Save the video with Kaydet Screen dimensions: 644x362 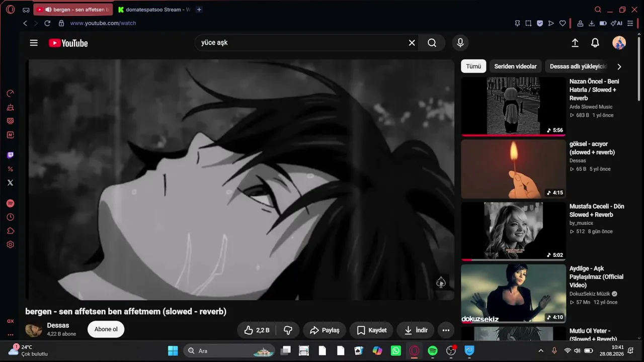[x=372, y=330]
